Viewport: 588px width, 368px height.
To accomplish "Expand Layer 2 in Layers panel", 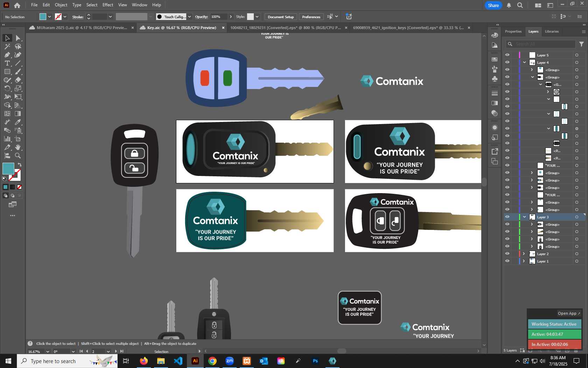I will tap(524, 254).
